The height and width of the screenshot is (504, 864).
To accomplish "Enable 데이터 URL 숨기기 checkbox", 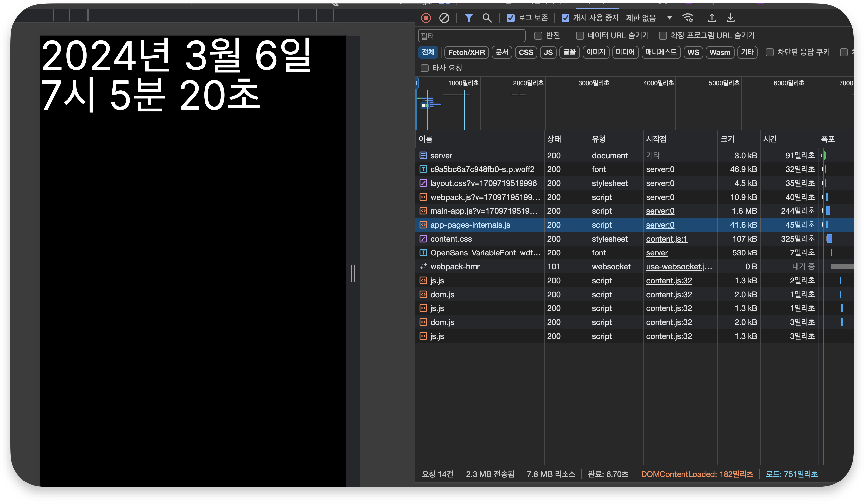I will coord(580,36).
